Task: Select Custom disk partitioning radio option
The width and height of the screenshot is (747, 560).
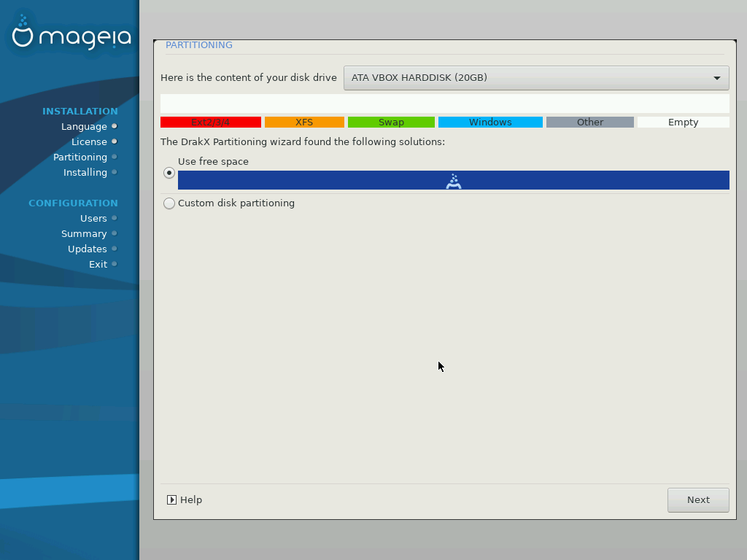Action: point(169,203)
